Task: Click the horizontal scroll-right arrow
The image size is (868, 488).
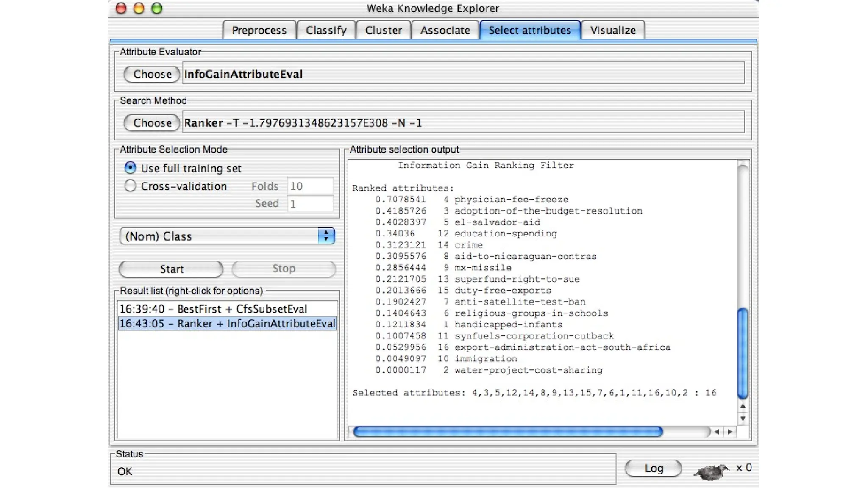Action: pos(729,432)
